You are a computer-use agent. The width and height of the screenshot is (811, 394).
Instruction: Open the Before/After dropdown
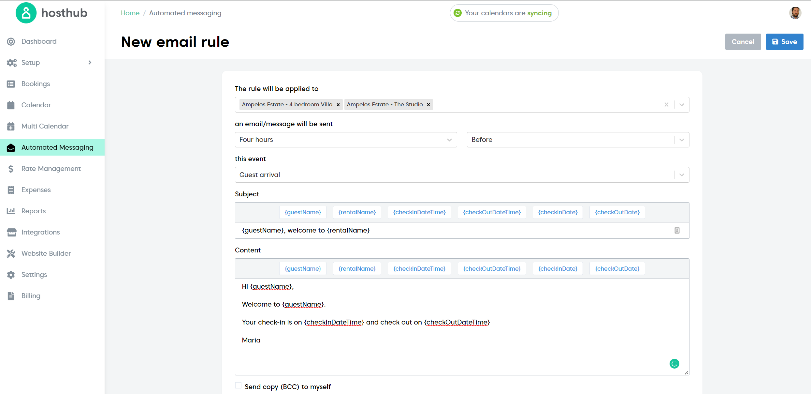pos(578,140)
